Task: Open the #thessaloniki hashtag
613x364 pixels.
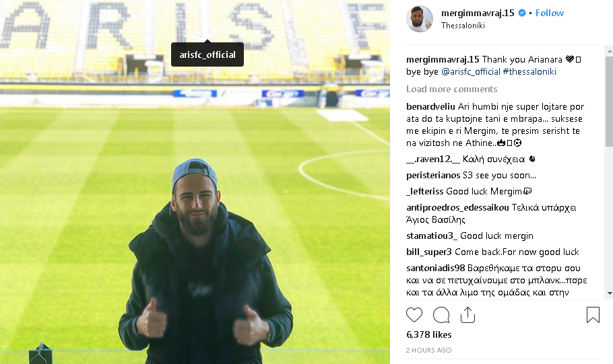Action: tap(529, 72)
